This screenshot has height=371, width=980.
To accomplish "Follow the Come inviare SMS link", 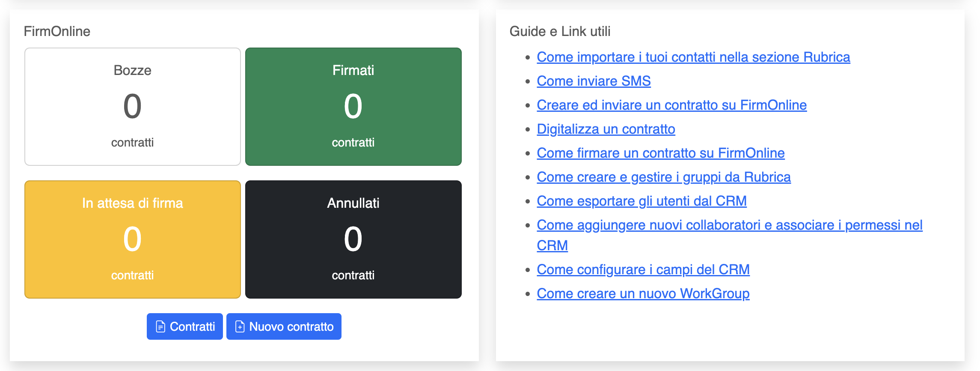I will tap(594, 81).
